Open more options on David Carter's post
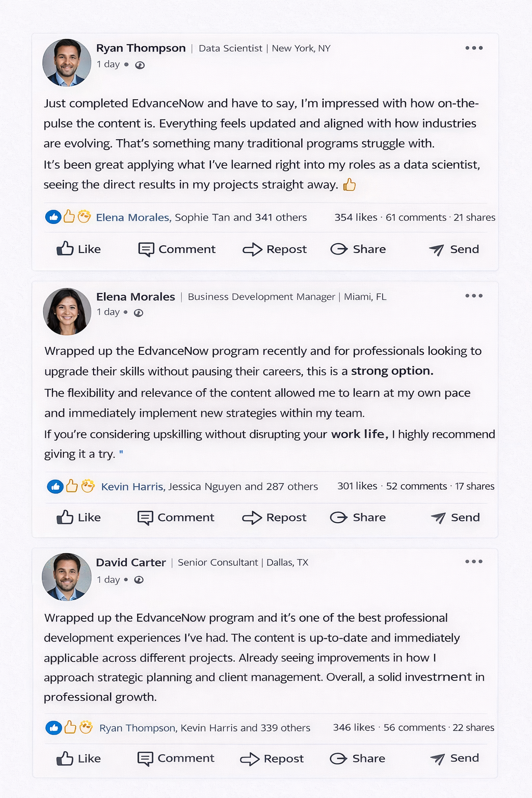The image size is (532, 798). (474, 562)
